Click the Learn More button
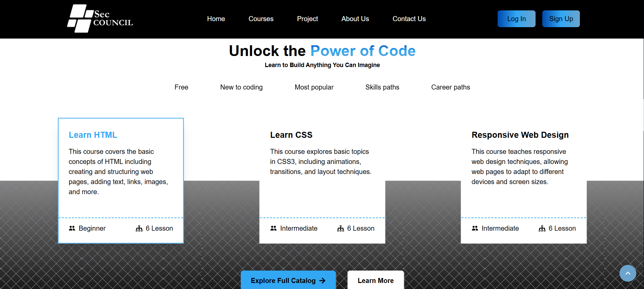This screenshot has height=289, width=644. click(x=375, y=281)
